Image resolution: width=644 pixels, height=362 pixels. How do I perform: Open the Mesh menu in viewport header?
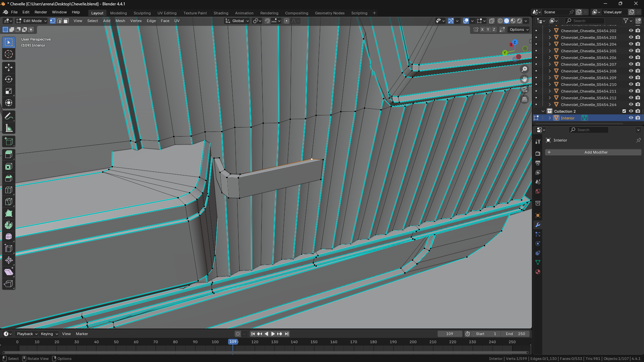click(120, 21)
